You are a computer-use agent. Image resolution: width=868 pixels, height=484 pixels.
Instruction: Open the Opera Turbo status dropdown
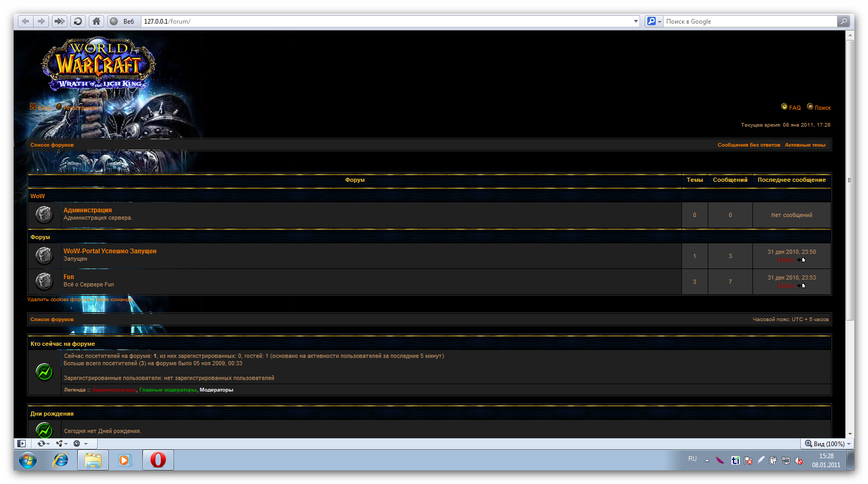[80, 444]
